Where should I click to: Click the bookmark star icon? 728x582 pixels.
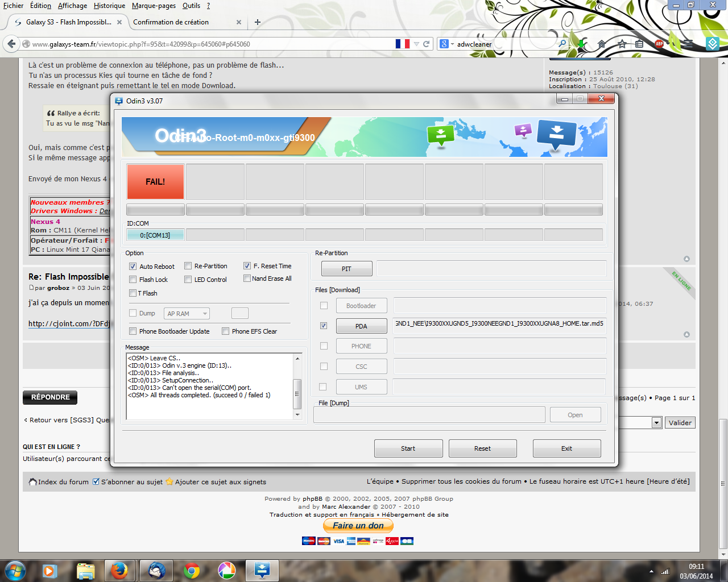click(622, 44)
